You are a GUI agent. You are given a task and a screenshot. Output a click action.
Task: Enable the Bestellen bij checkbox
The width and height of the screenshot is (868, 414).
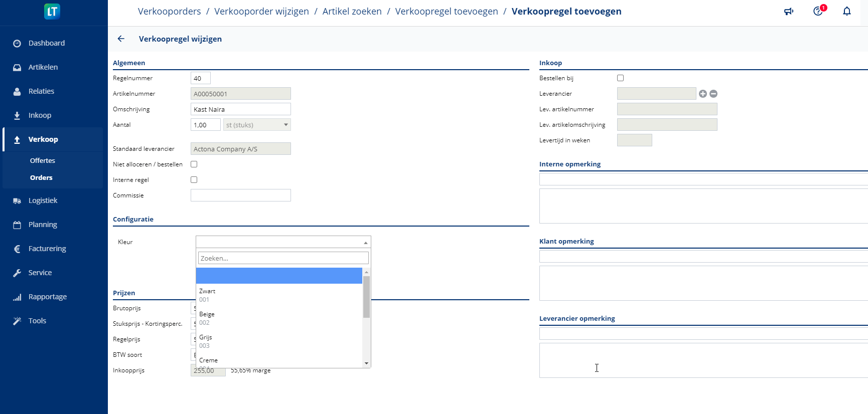tap(621, 78)
